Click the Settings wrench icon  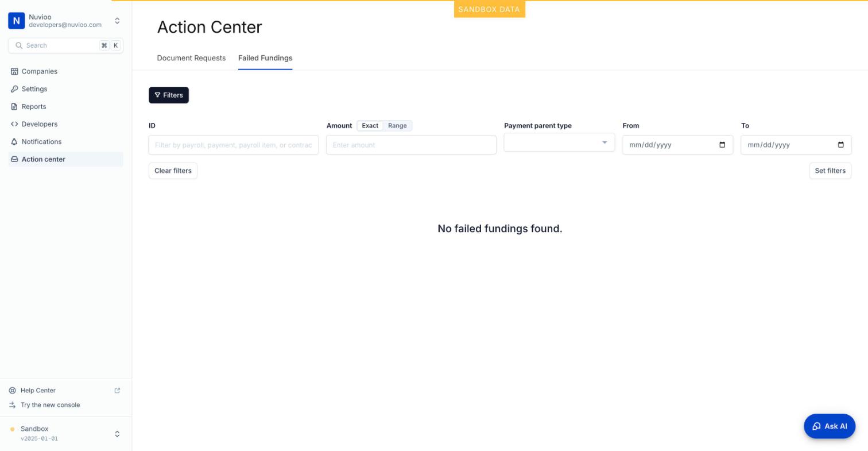pos(14,89)
